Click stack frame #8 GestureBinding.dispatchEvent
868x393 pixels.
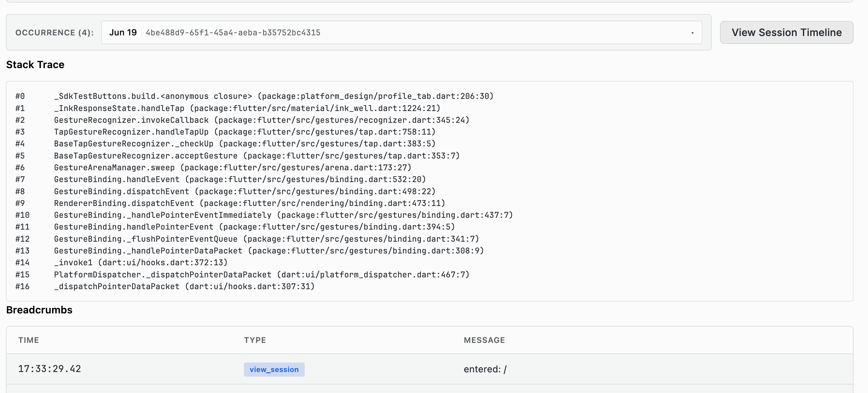[x=226, y=192]
